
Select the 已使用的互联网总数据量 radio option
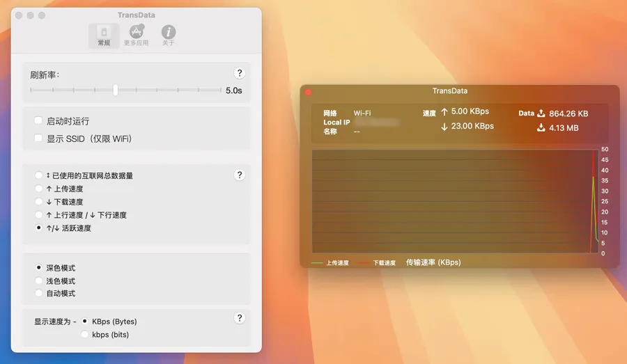(x=39, y=176)
